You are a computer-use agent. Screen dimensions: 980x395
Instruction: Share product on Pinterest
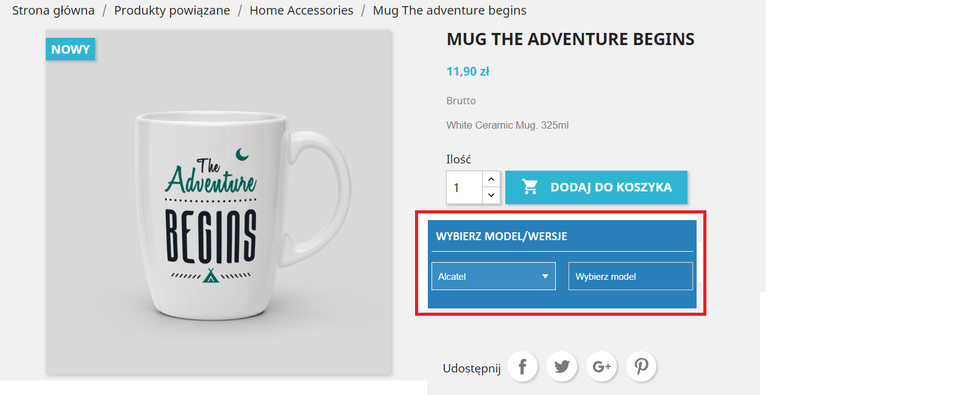[x=641, y=366]
